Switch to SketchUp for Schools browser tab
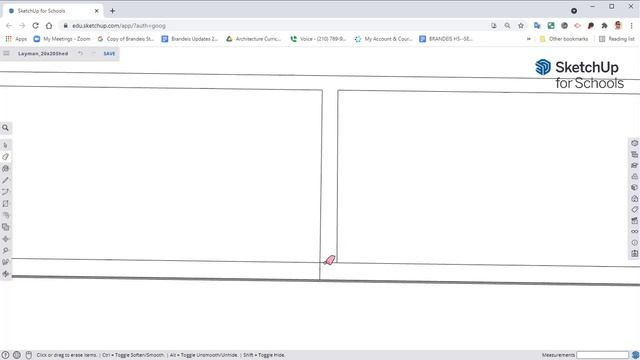The image size is (640, 360). point(52,11)
